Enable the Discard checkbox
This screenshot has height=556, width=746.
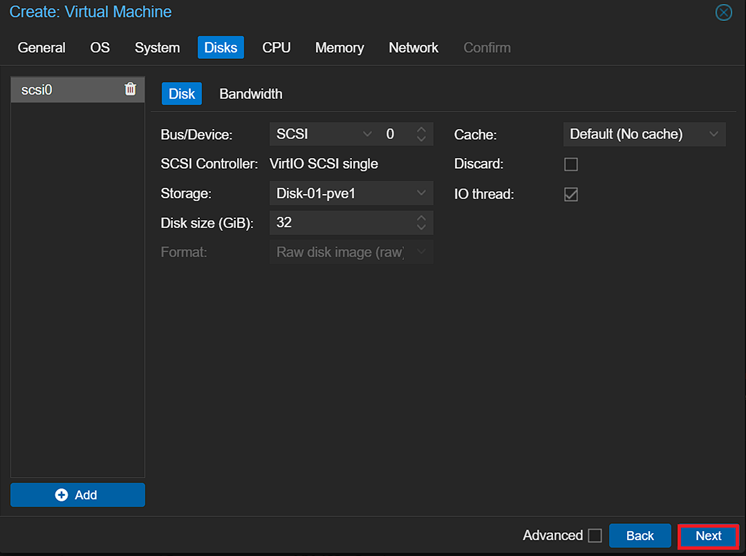(x=571, y=164)
